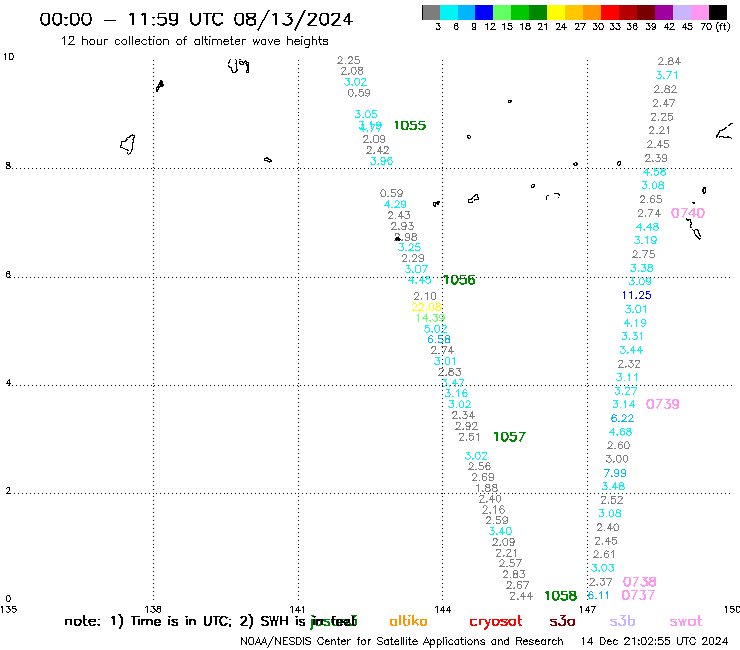This screenshot has height=650, width=740.
Task: Click the subtitle '12 hour collection of altimeter wave heights'
Action: coord(194,41)
